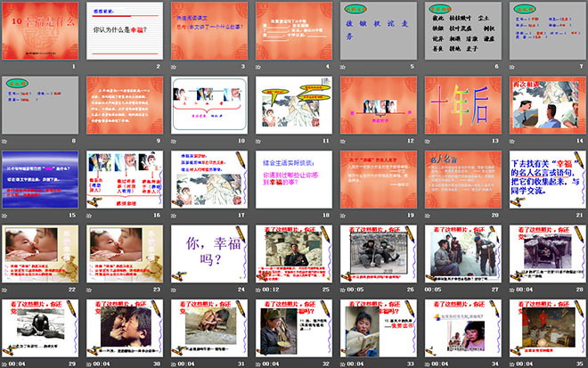Click the animation star under slide 26
This screenshot has width=588, height=368.
343,290
